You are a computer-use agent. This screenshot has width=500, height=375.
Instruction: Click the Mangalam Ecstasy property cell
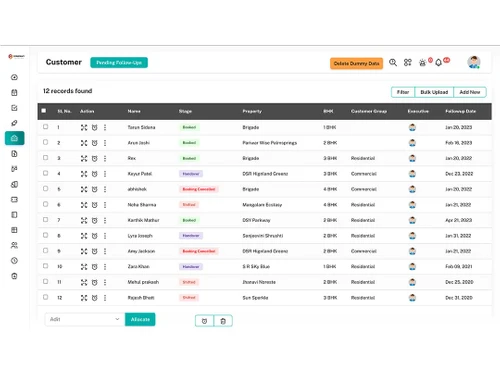[x=262, y=205]
